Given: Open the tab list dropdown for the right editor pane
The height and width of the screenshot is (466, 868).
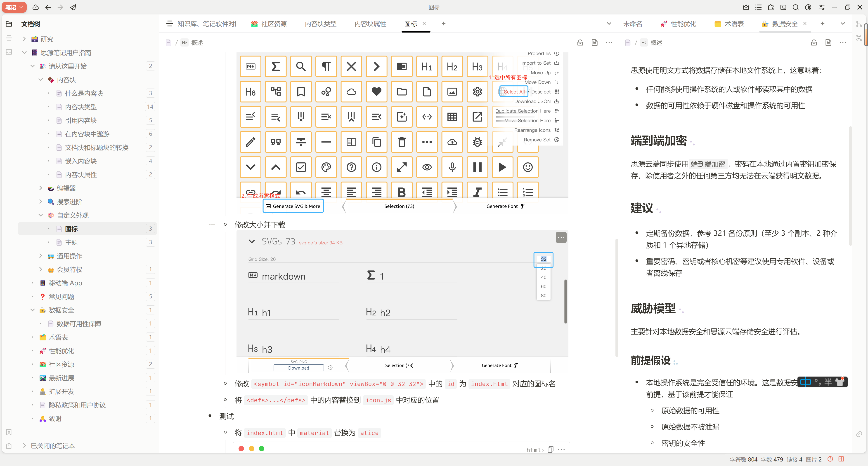Looking at the screenshot, I should tap(843, 23).
